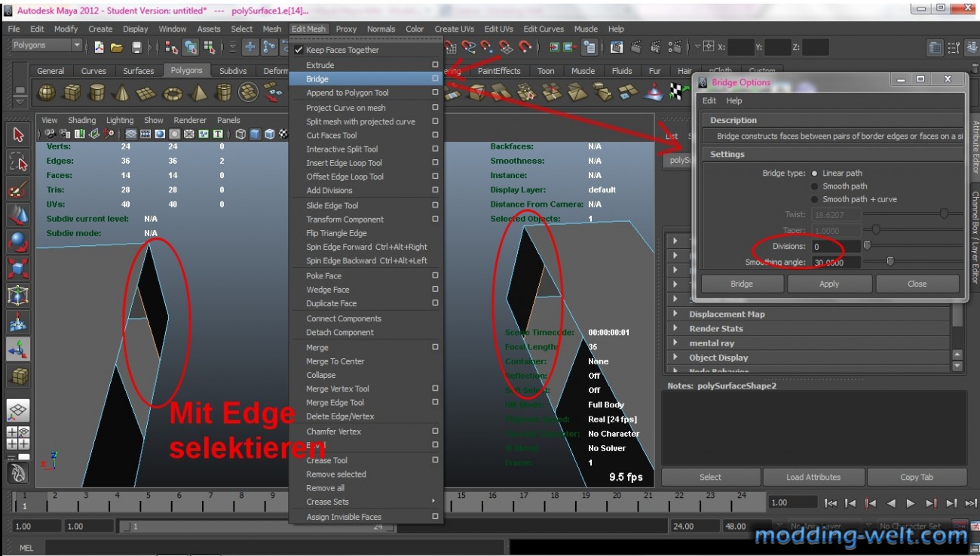This screenshot has width=980, height=556.
Task: Switch to the Subdivs shelf tab
Action: [x=233, y=71]
